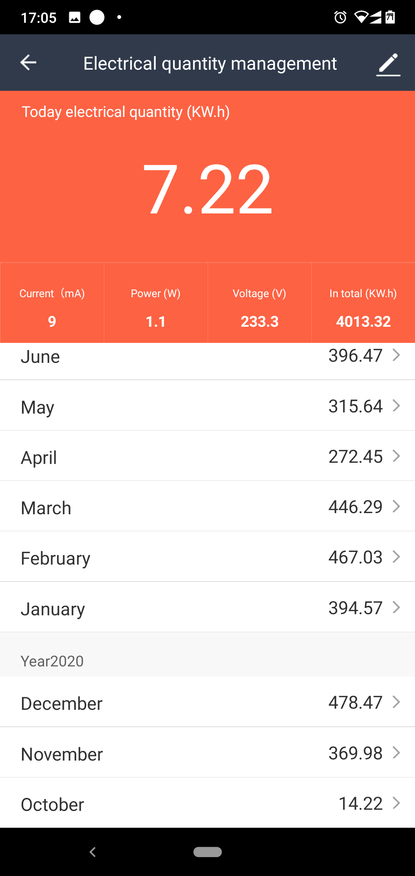Tap the Voltage (V) reading cell
Viewport: 415px width, 876px height.
coord(259,303)
